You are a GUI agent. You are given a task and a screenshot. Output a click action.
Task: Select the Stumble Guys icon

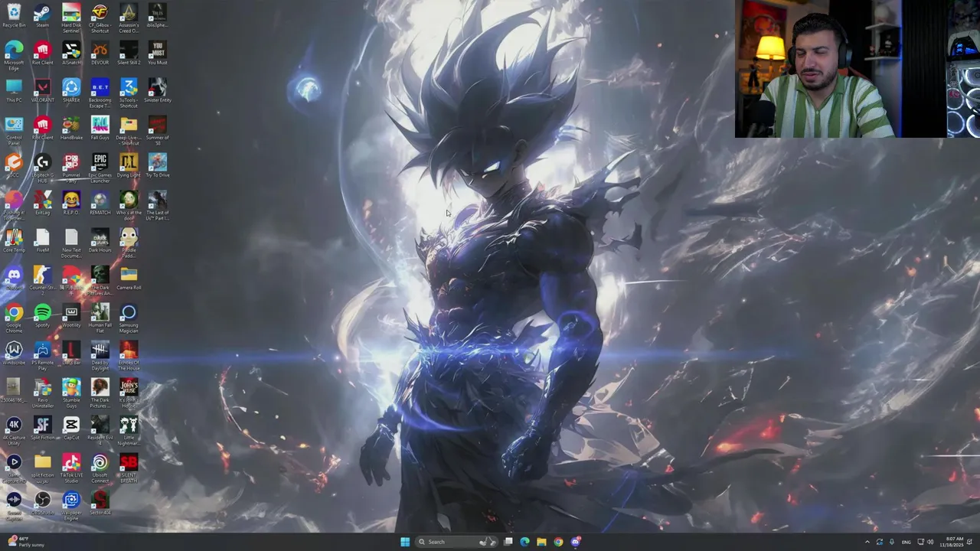point(71,393)
